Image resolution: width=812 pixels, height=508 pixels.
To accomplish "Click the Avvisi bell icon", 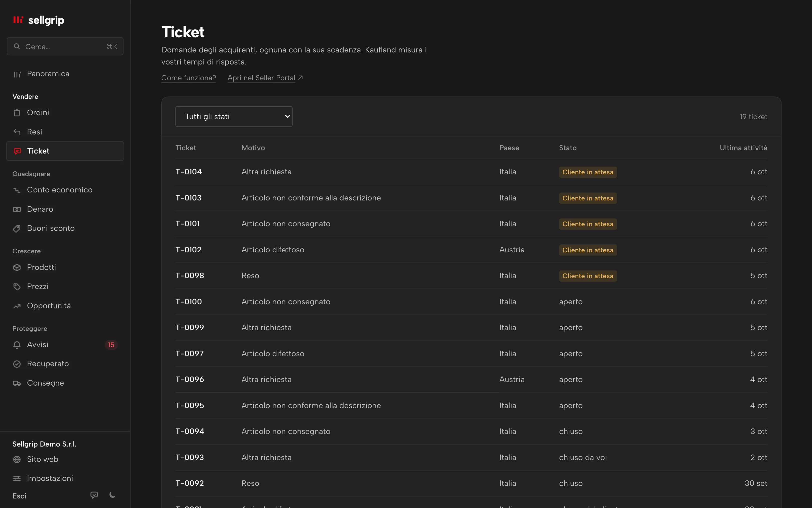I will point(17,345).
